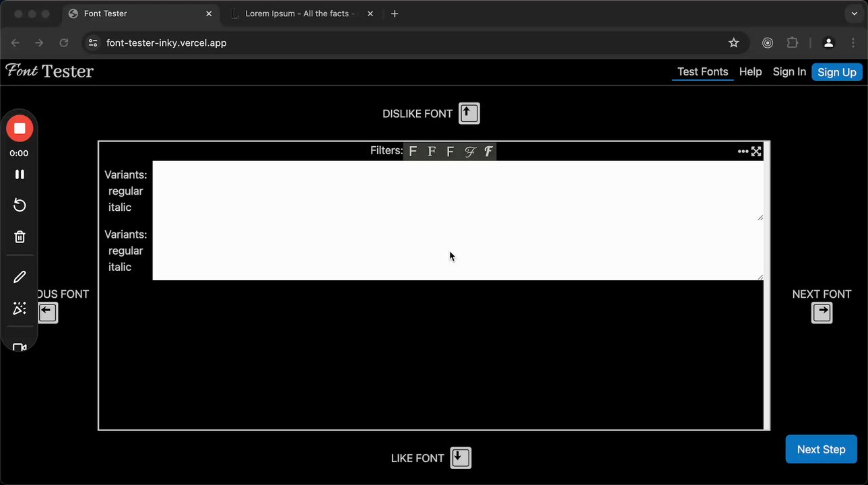
Task: Click into the upper white text area
Action: coord(458,191)
